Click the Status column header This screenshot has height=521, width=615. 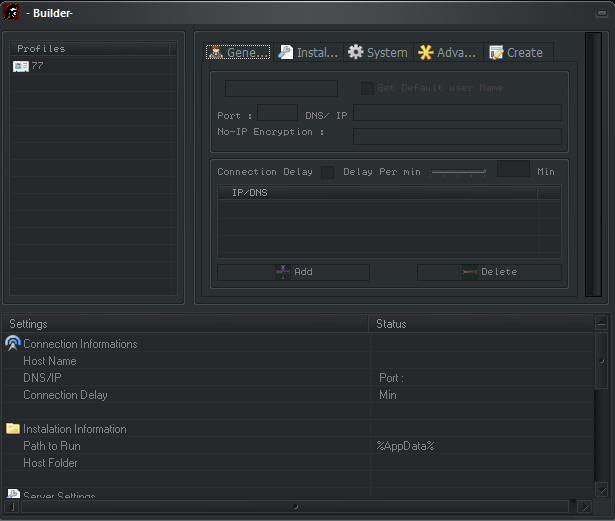pyautogui.click(x=481, y=324)
